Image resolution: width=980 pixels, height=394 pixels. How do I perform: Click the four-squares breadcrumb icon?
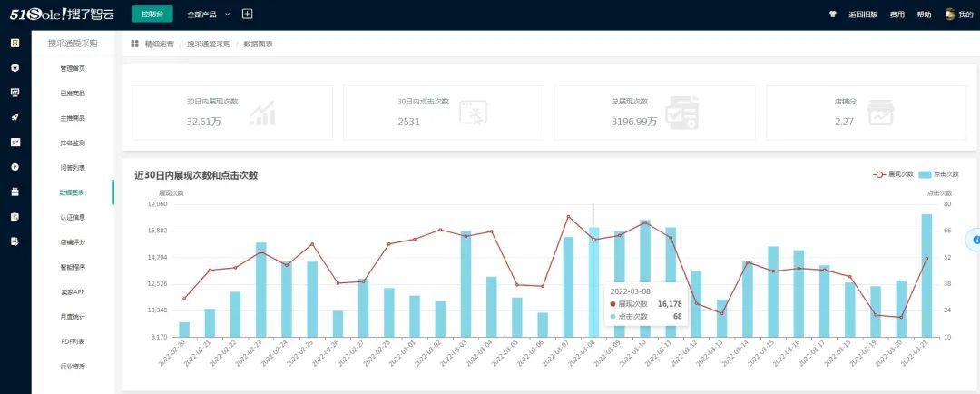[x=134, y=44]
